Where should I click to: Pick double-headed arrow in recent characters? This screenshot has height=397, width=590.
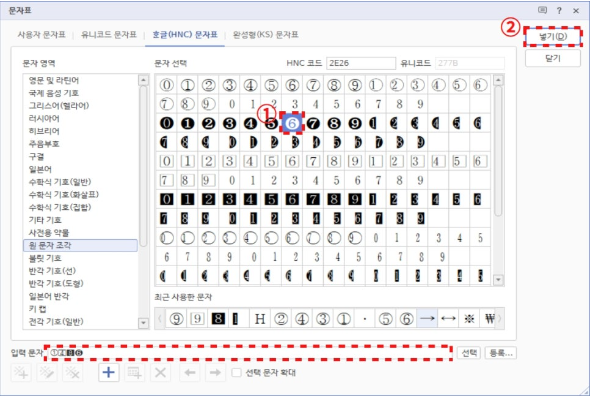pyautogui.click(x=448, y=319)
